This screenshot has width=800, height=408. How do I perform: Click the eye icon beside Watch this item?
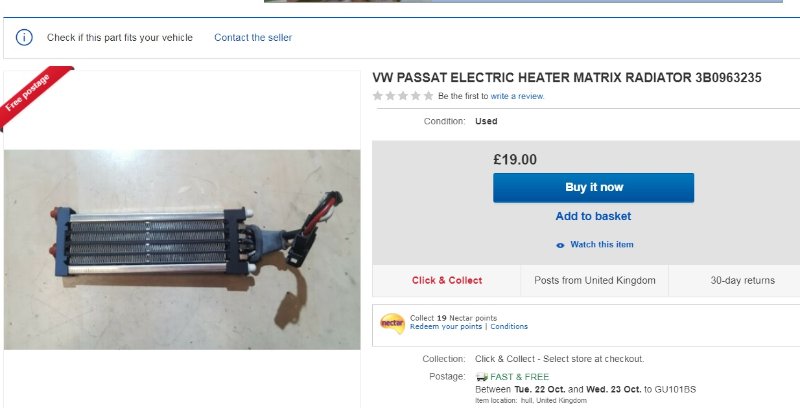click(x=560, y=245)
